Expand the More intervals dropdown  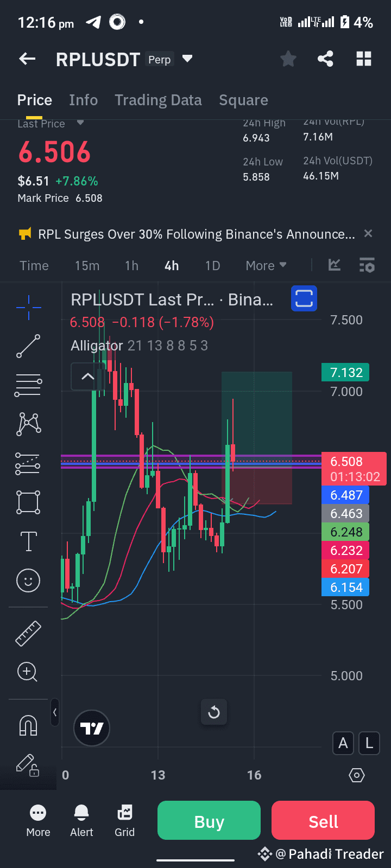click(266, 265)
